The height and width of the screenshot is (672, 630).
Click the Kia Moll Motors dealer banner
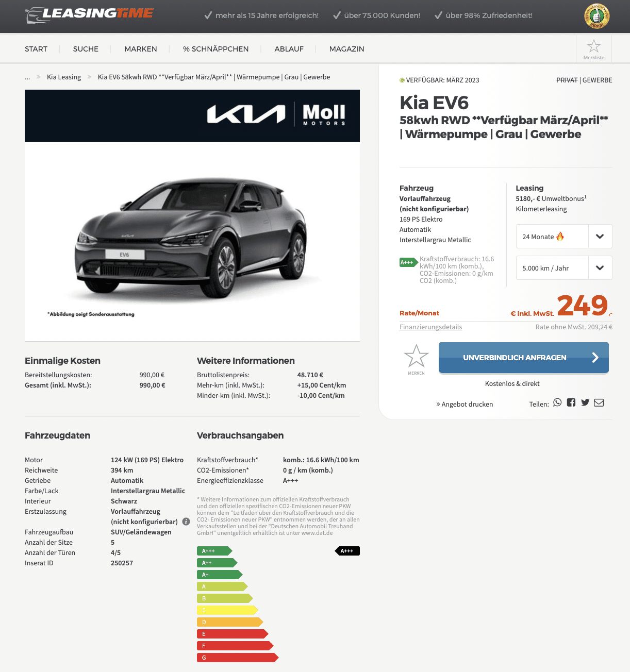pyautogui.click(x=192, y=116)
